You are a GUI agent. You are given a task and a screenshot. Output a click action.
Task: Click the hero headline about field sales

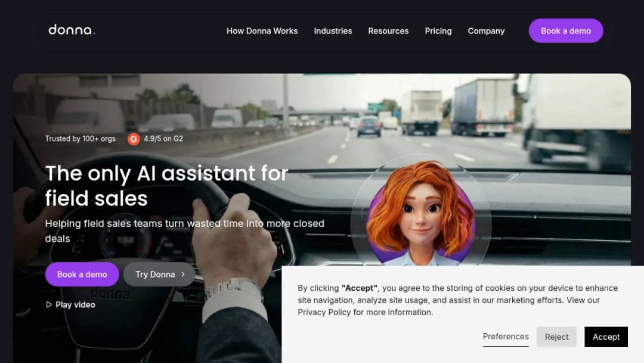(166, 186)
